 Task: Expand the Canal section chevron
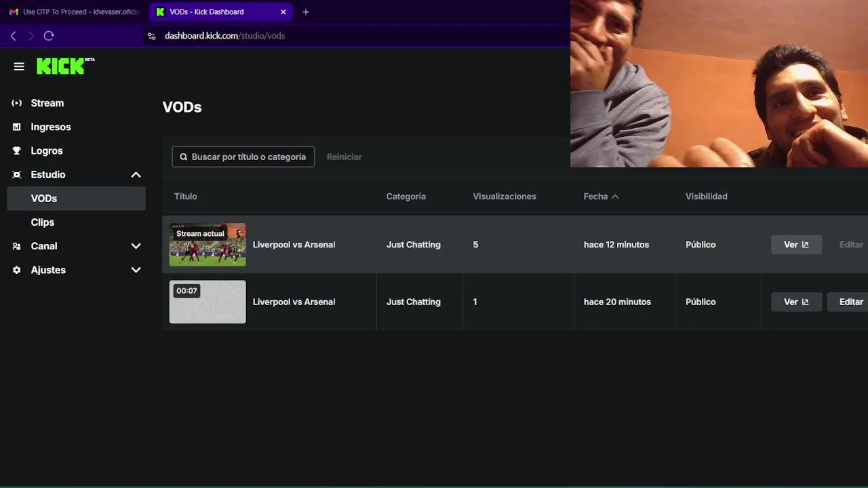pyautogui.click(x=136, y=246)
